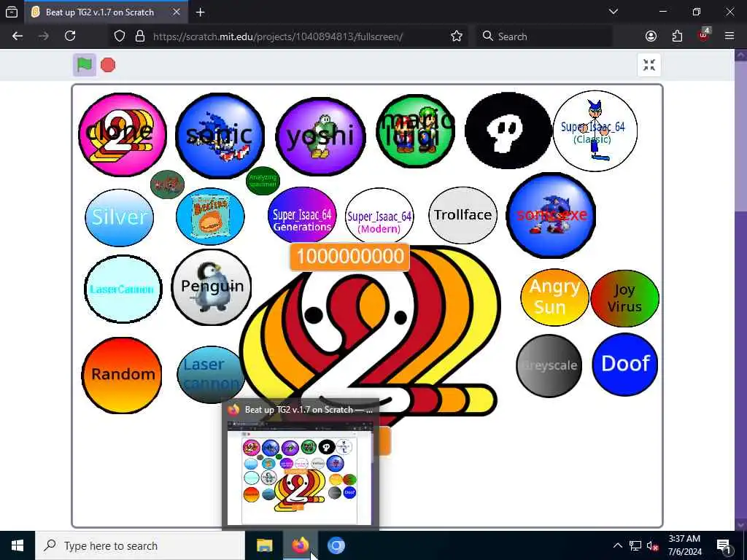This screenshot has height=560, width=747.
Task: Open Firefox account icon
Action: (651, 36)
